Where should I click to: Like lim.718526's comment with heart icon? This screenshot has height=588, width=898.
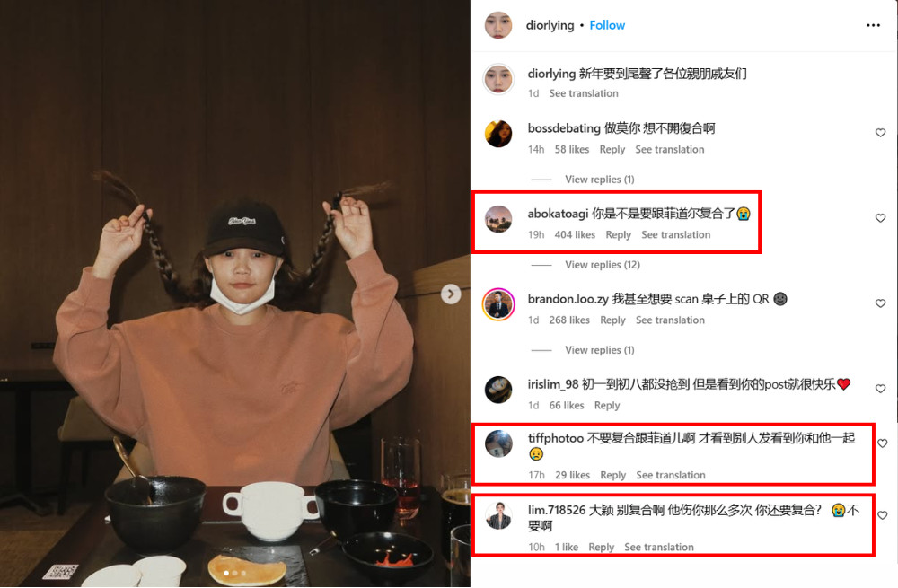pos(883,515)
